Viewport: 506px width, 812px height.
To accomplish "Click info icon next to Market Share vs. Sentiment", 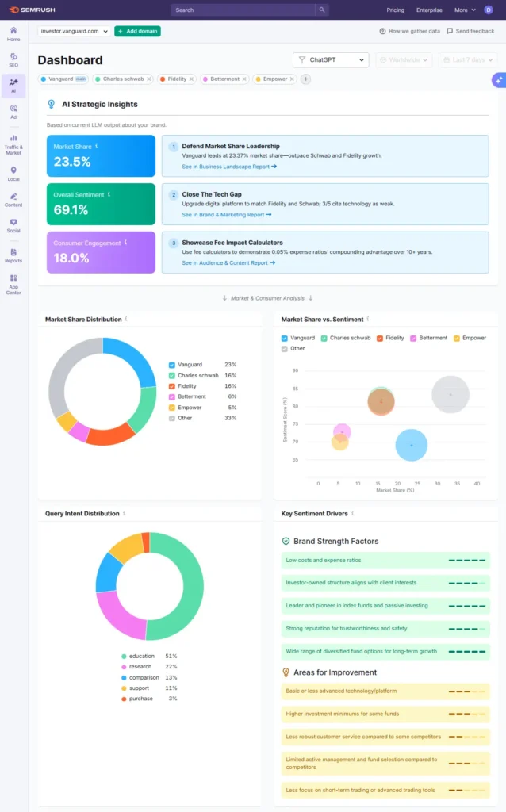I will coord(368,319).
